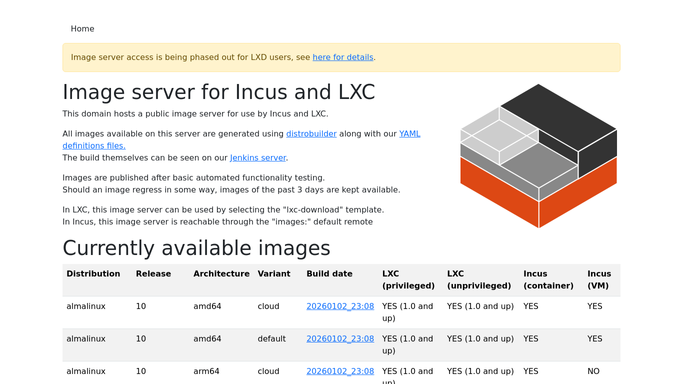Click the 'Image server for Incus and LXC' heading
This screenshot has height=384, width=683.
[x=219, y=92]
